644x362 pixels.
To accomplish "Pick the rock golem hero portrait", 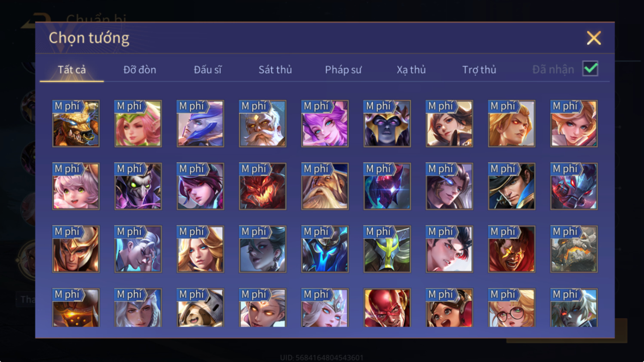I will (574, 249).
